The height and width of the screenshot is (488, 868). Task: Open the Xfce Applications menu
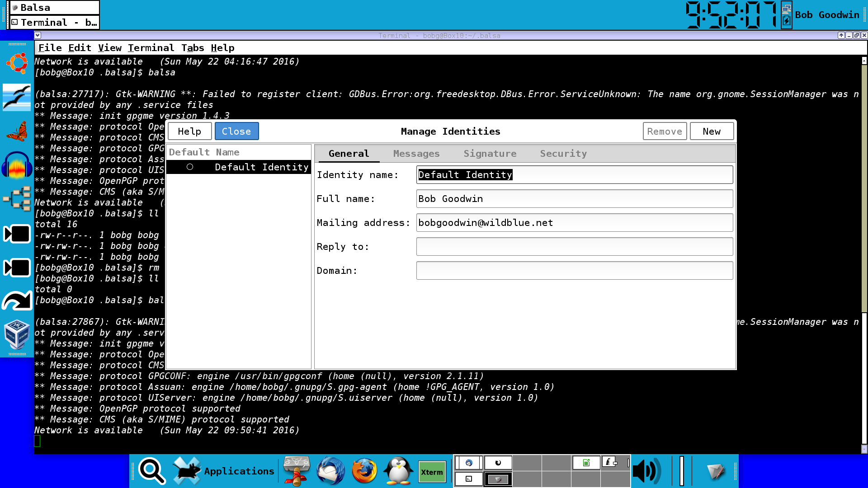[224, 471]
